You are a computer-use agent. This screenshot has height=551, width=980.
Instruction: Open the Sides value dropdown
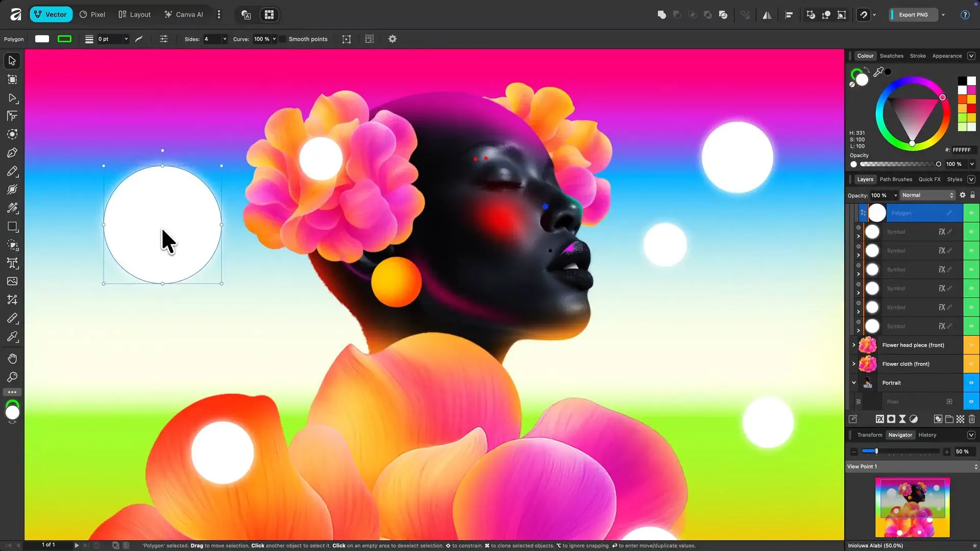click(224, 39)
